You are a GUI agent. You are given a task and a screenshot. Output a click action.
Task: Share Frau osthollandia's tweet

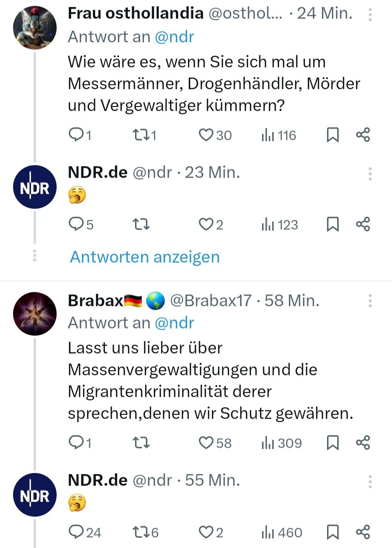[x=363, y=135]
